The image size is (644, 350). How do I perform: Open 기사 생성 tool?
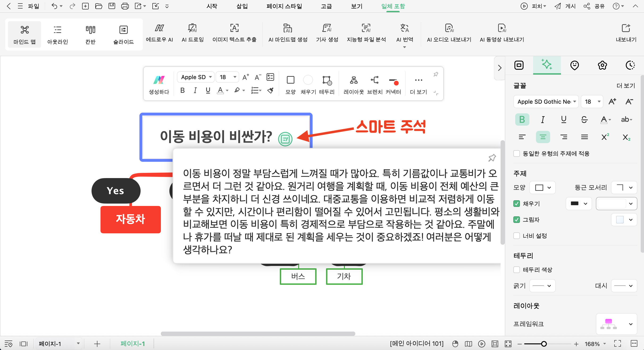point(327,33)
